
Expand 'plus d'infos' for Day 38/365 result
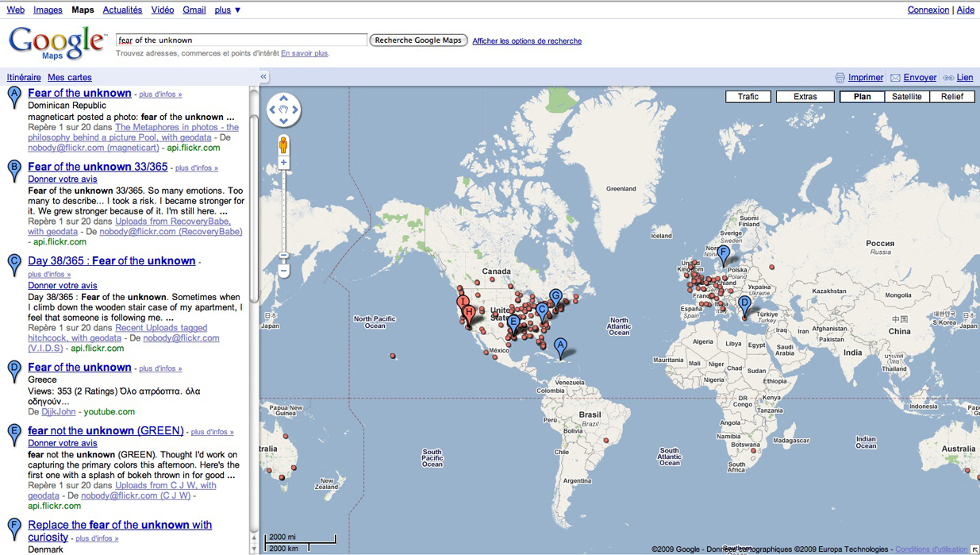click(x=49, y=275)
